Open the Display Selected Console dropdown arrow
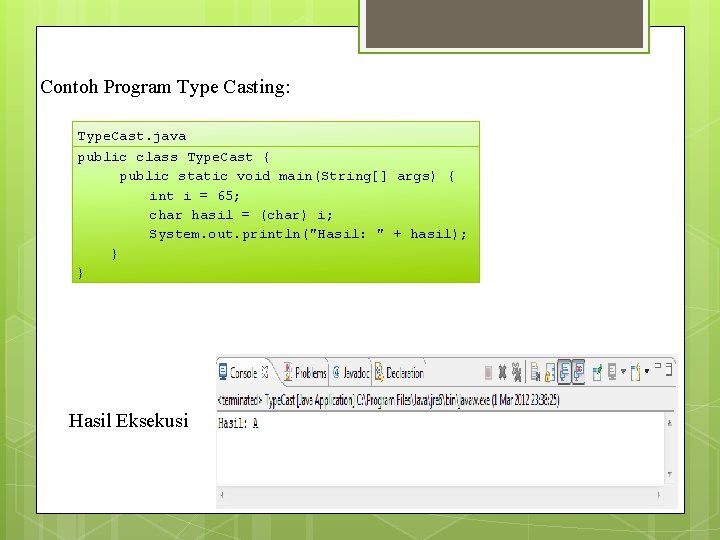The height and width of the screenshot is (540, 720). click(x=623, y=371)
